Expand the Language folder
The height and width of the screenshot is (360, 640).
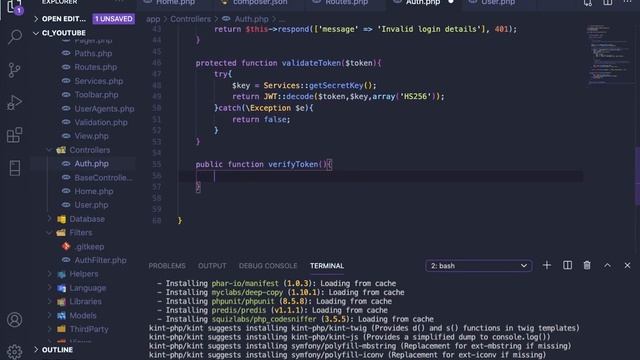point(87,288)
